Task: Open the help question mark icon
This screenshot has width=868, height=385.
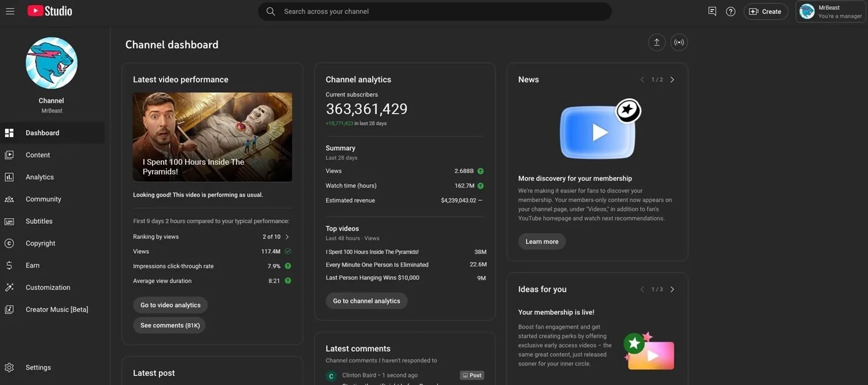Action: tap(730, 12)
